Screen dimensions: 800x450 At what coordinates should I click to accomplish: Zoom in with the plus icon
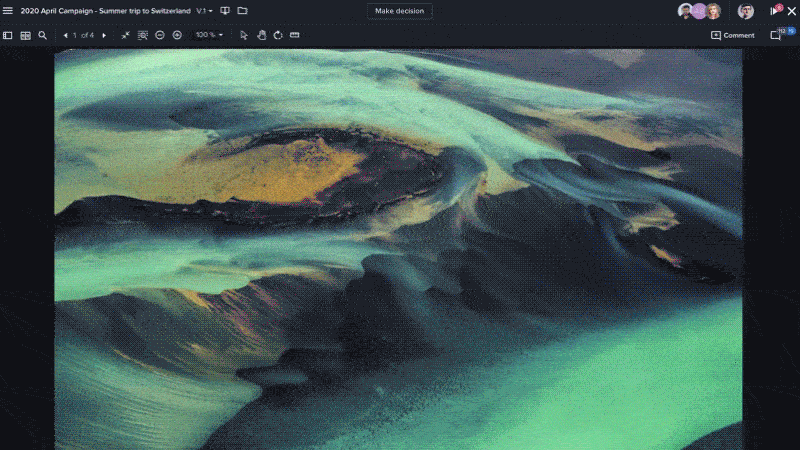pos(177,35)
